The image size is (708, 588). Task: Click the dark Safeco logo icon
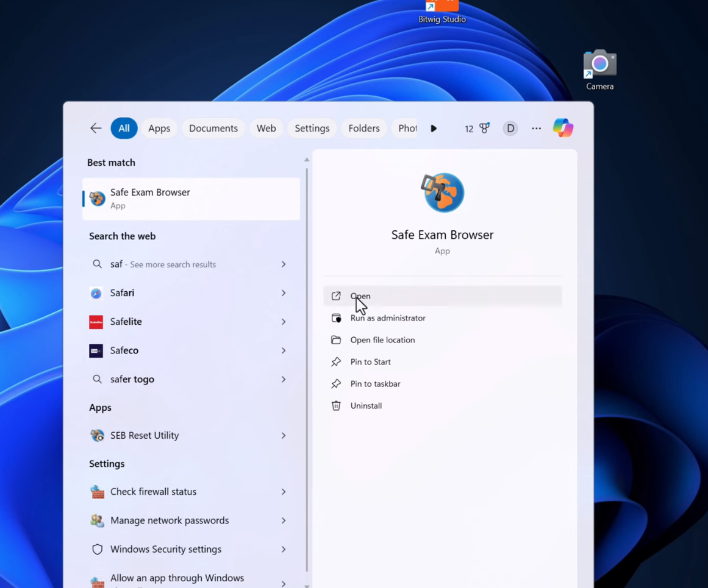[96, 350]
